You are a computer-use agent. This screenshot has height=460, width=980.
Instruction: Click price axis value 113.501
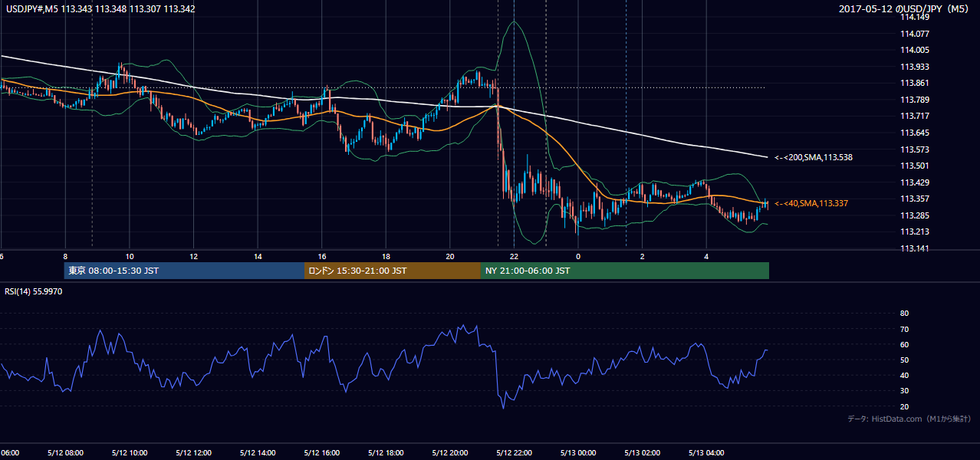click(x=914, y=166)
